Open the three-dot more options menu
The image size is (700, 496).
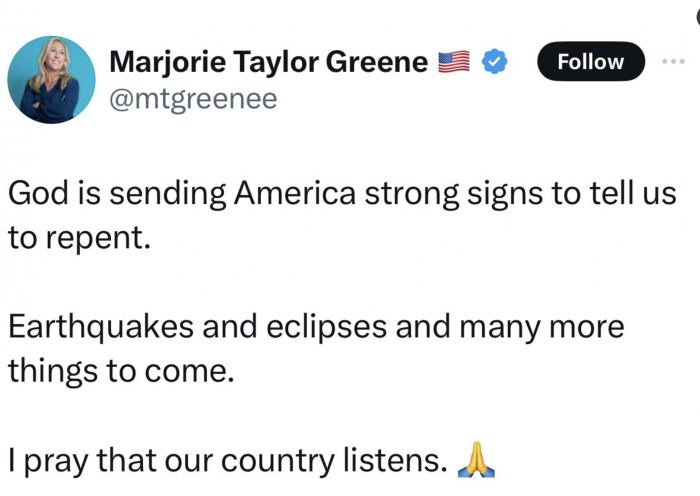(673, 62)
